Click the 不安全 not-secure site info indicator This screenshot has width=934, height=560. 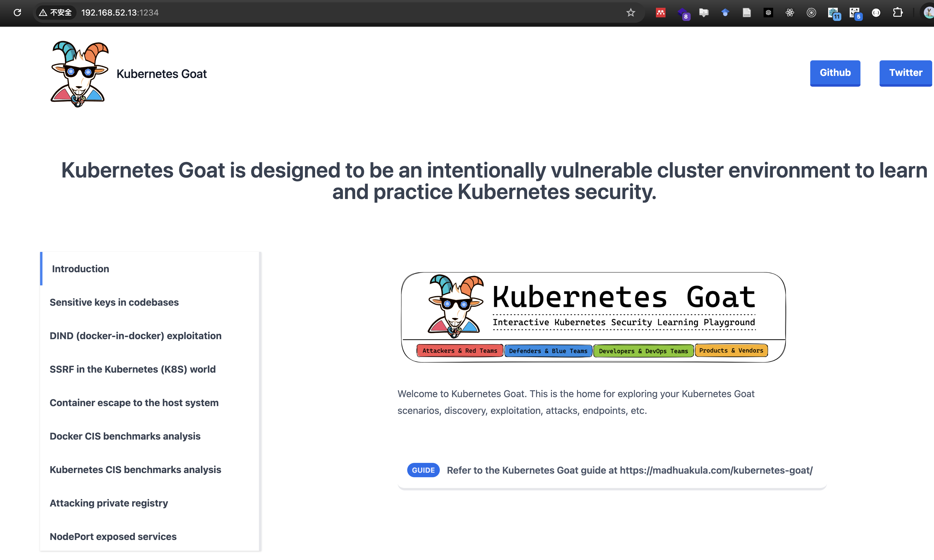point(56,13)
